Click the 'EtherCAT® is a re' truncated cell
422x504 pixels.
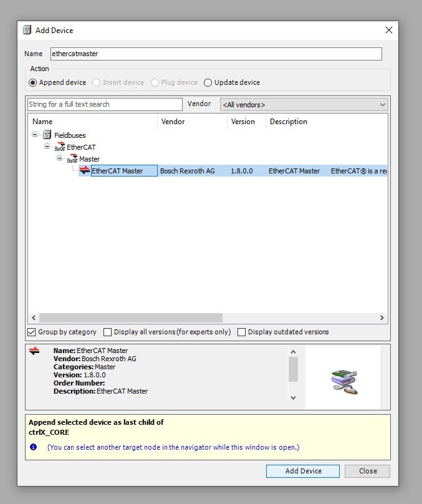pyautogui.click(x=359, y=171)
